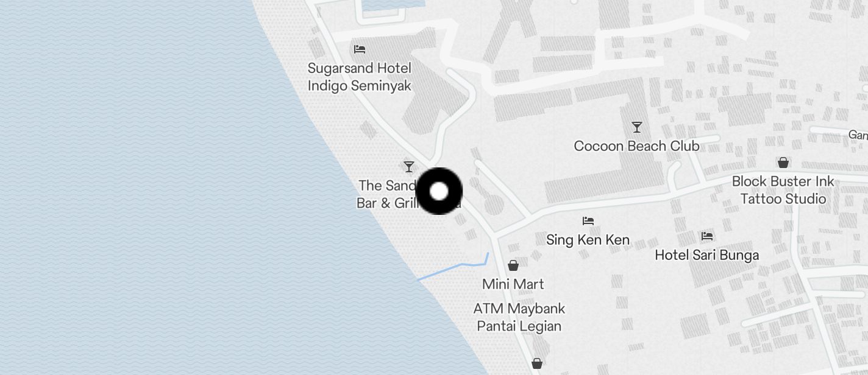868x375 pixels.
Task: Select the Block Buster Ink Tattoo Studio label
Action: click(x=783, y=190)
